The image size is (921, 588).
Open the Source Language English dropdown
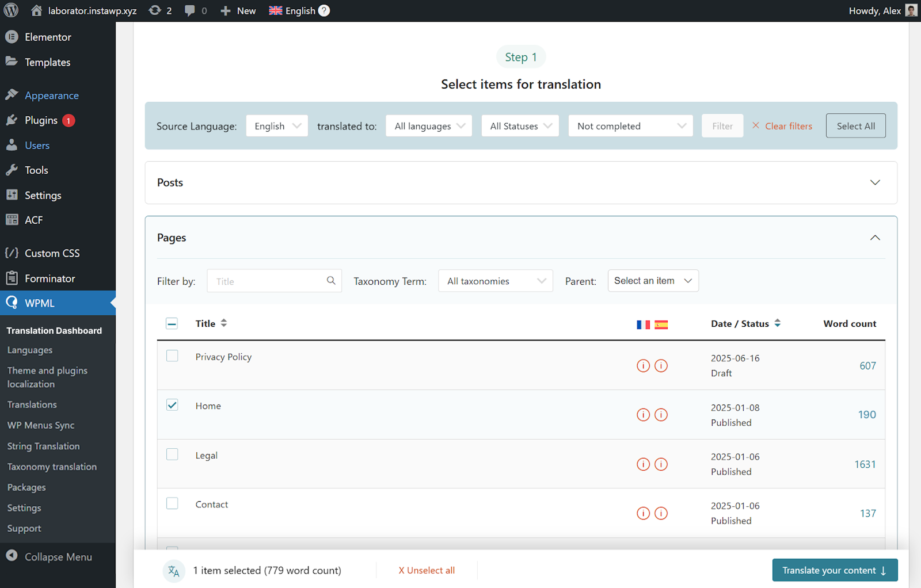(277, 126)
